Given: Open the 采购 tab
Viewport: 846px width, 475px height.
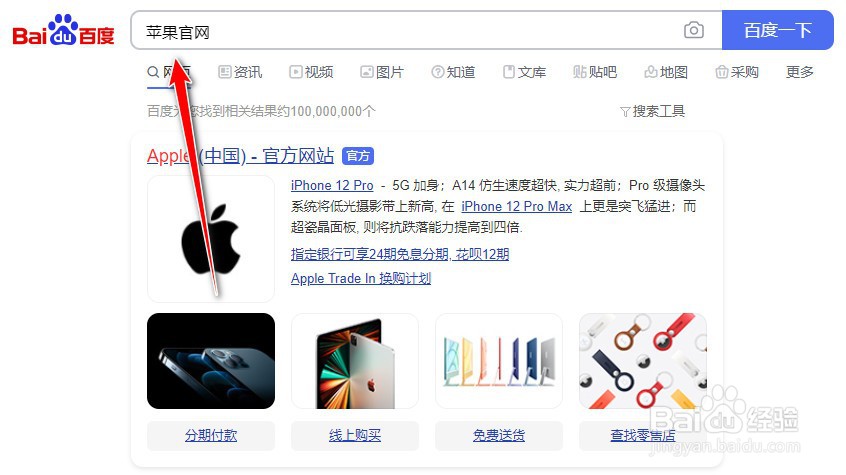Looking at the screenshot, I should click(x=737, y=72).
